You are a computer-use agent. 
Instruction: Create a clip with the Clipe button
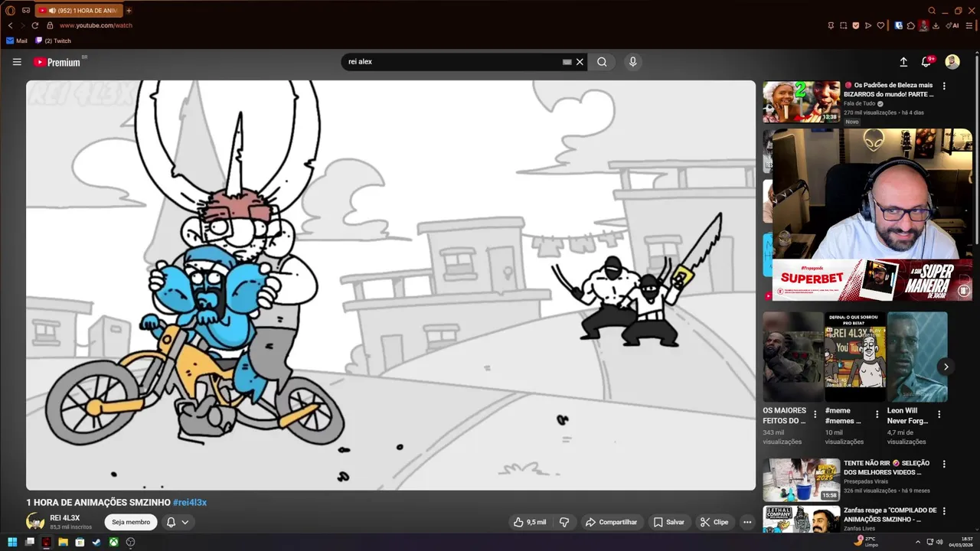pos(714,522)
